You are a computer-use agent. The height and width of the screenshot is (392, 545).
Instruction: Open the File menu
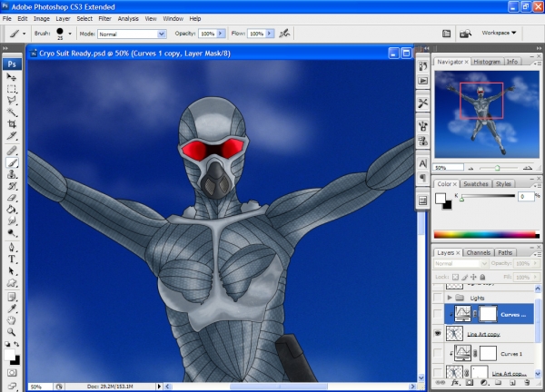7,19
